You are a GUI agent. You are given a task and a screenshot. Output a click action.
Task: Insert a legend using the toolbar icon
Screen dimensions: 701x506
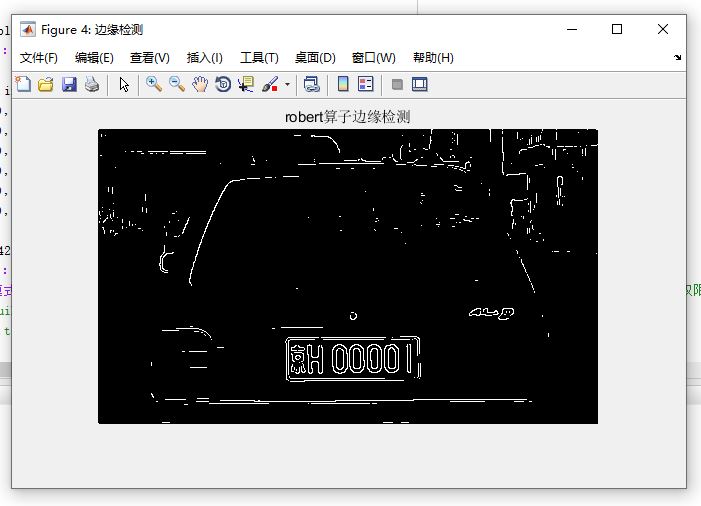(366, 84)
